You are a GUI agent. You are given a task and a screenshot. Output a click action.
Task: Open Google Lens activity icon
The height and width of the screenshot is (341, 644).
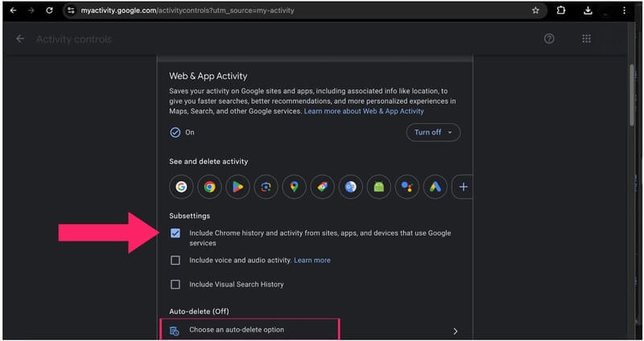266,187
